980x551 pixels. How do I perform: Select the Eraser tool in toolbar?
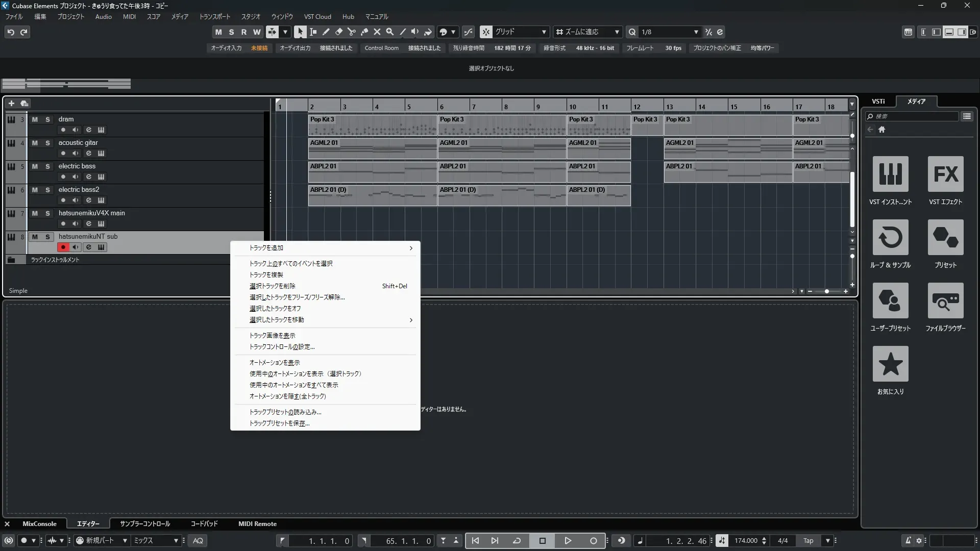coord(338,32)
